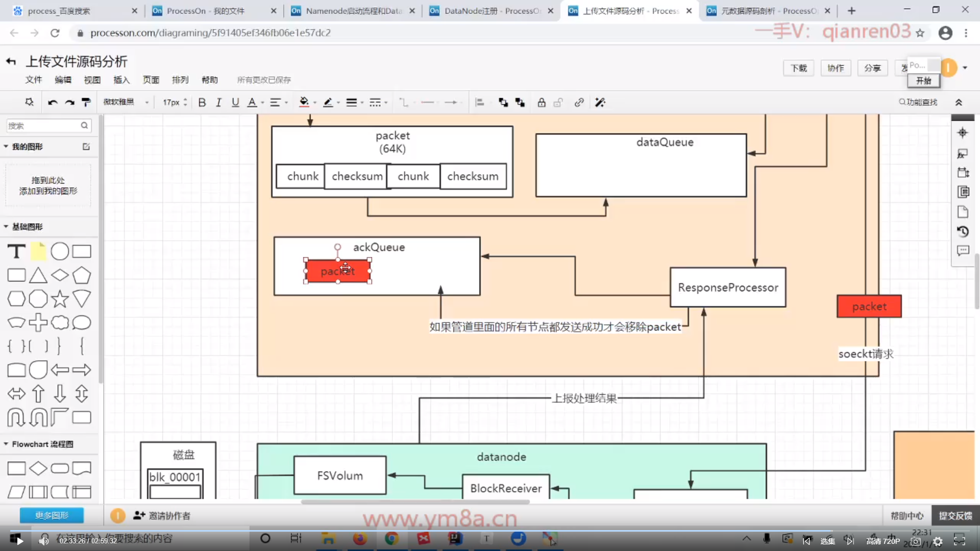Go back with the header arrow

pyautogui.click(x=11, y=62)
